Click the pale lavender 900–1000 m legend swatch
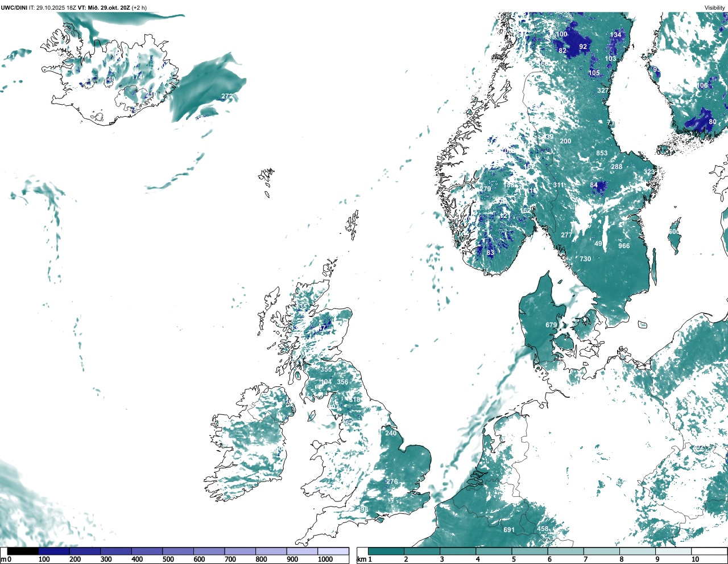 click(302, 551)
